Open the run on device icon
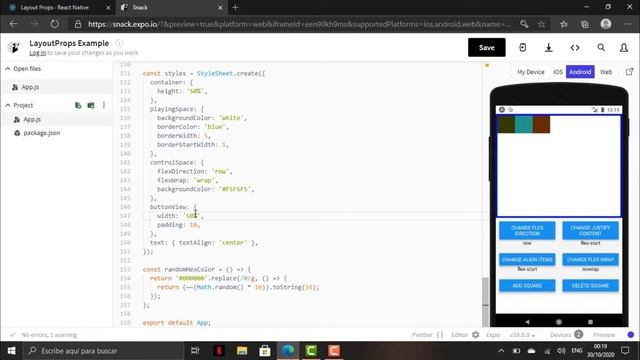 point(522,47)
